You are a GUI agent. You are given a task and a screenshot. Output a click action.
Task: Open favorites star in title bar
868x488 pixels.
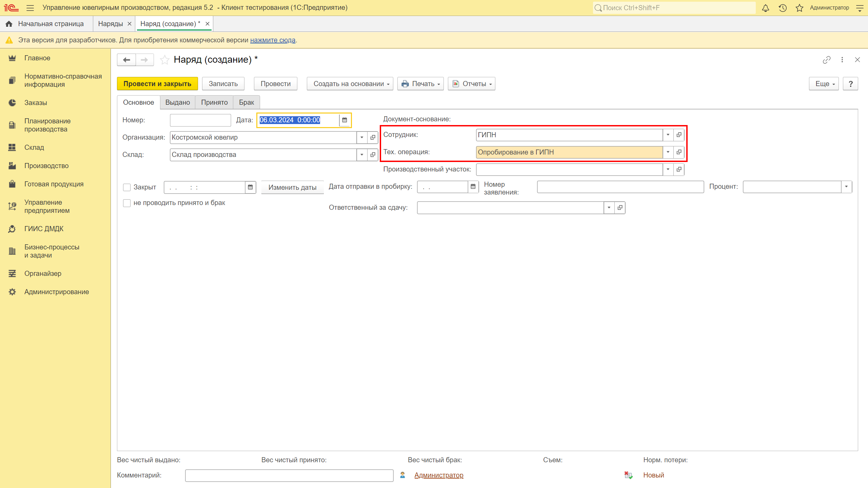click(x=800, y=8)
